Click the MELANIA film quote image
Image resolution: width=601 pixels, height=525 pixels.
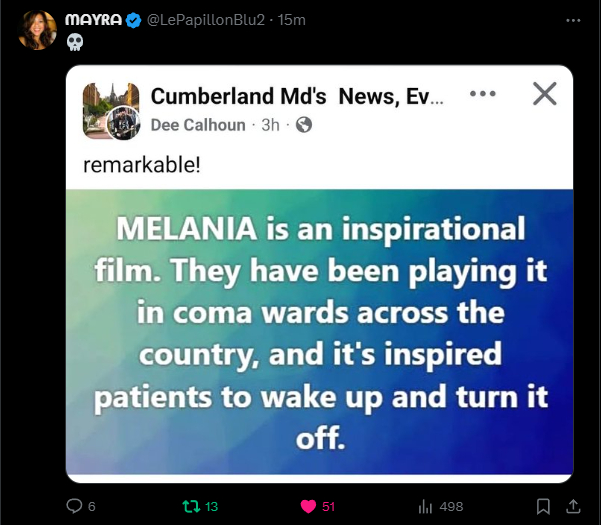coord(320,332)
